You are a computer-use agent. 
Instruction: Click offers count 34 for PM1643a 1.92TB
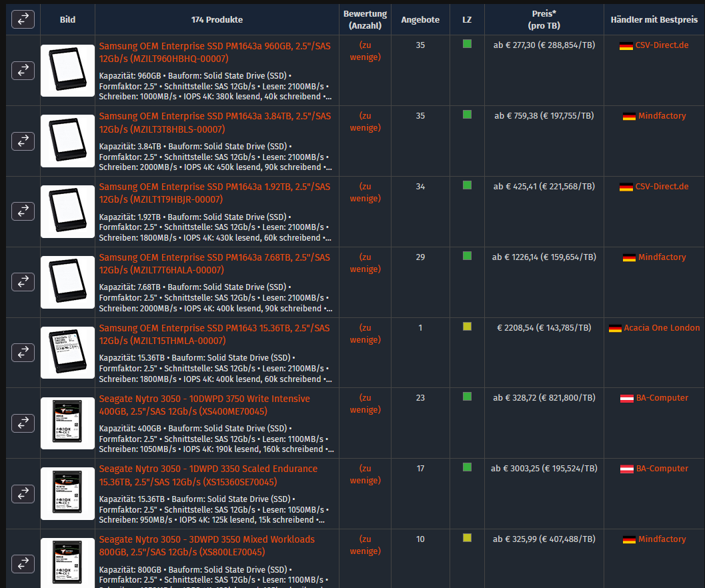point(420,186)
